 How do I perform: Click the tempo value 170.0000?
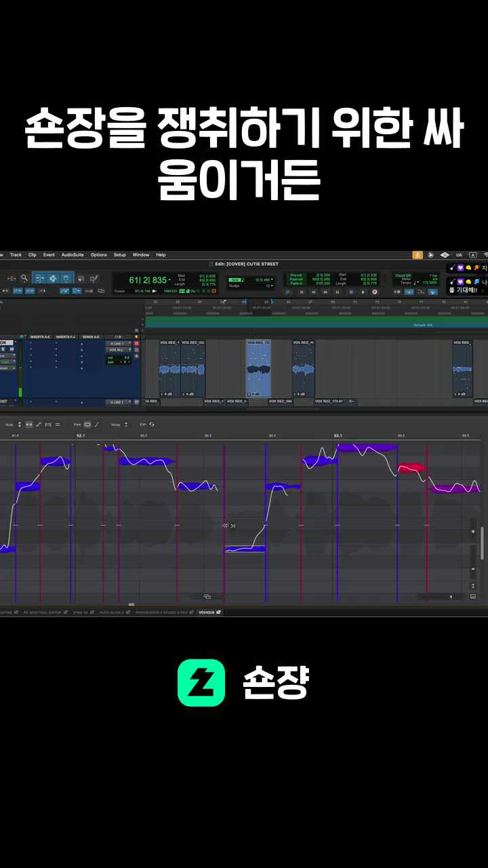click(430, 283)
